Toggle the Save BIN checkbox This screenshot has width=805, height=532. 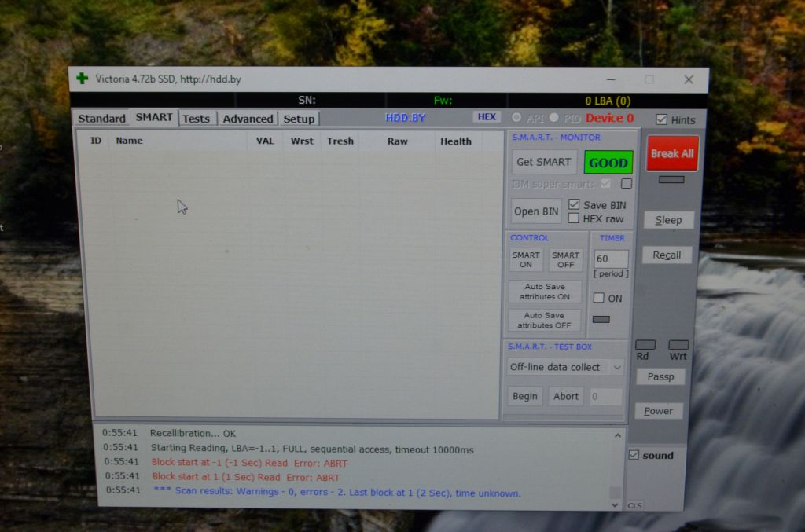[574, 204]
